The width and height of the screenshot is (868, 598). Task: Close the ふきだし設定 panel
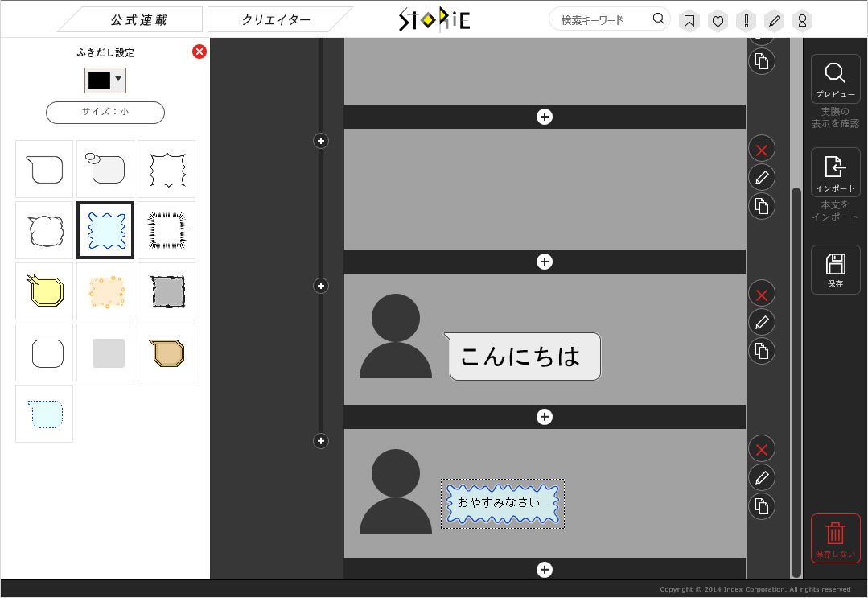tap(199, 52)
